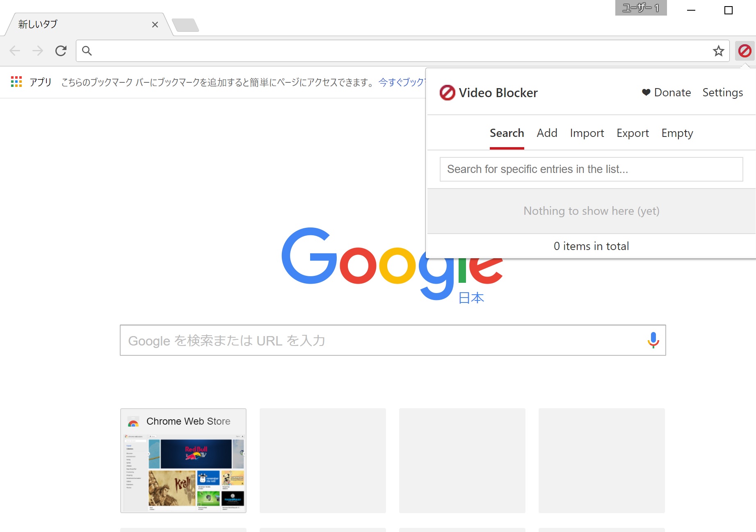Image resolution: width=756 pixels, height=532 pixels.
Task: Click the '0 items in total' text
Action: [x=591, y=246]
